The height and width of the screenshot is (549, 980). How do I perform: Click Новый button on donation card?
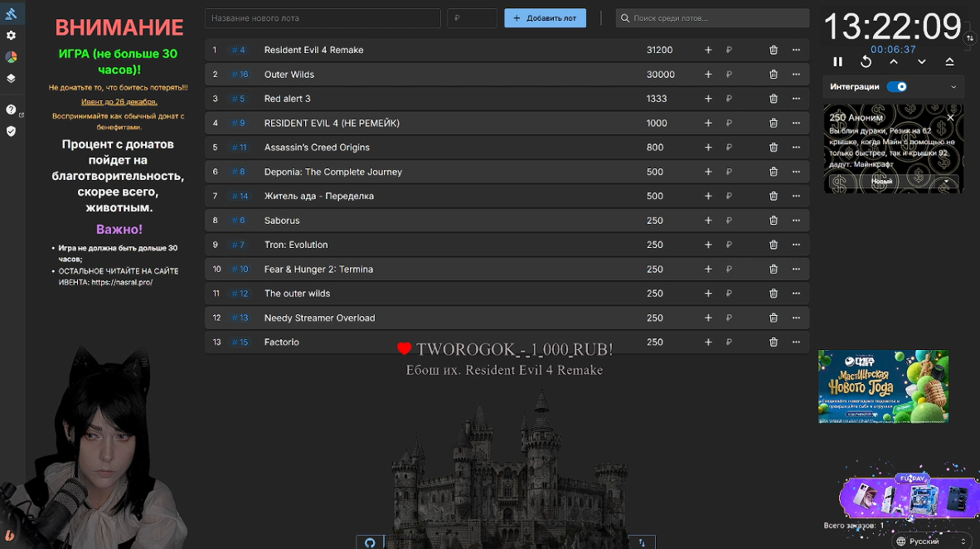882,182
